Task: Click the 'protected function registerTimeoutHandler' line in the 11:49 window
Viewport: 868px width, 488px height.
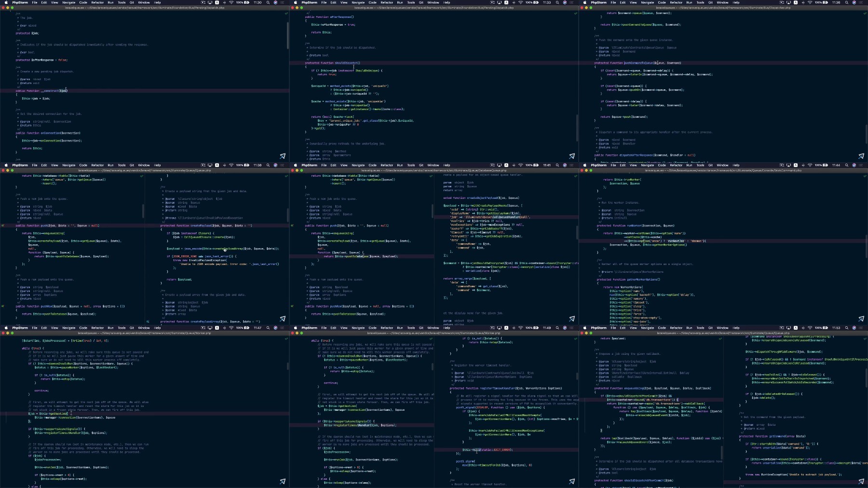Action: pyautogui.click(x=506, y=388)
